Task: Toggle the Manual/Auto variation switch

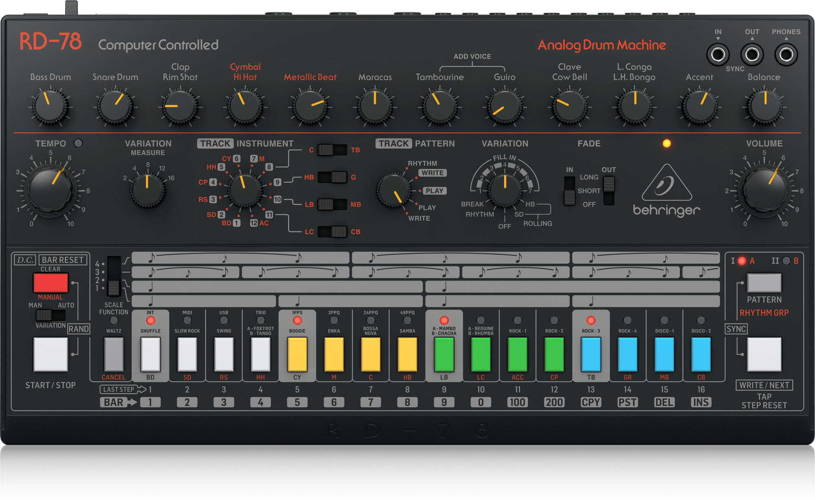Action: (50, 315)
